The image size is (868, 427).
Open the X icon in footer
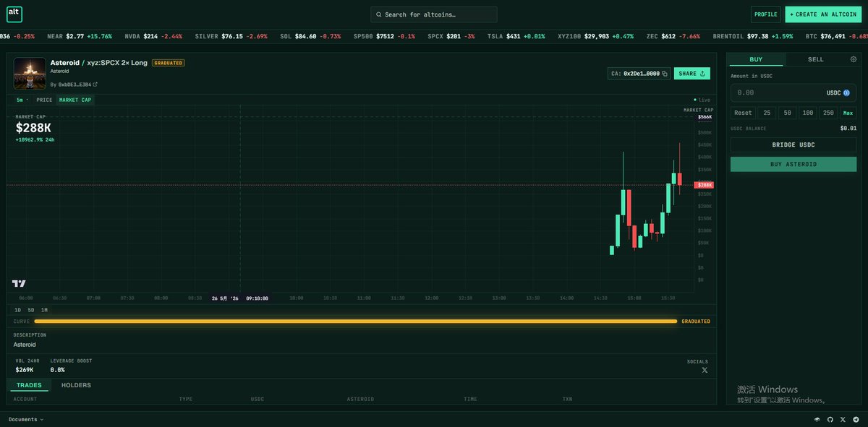coord(843,419)
